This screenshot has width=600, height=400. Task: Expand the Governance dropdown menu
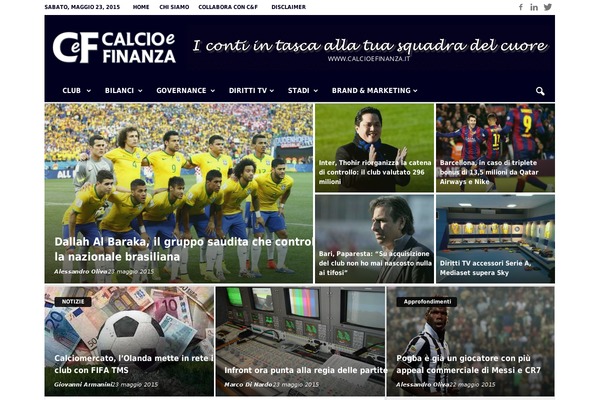185,91
